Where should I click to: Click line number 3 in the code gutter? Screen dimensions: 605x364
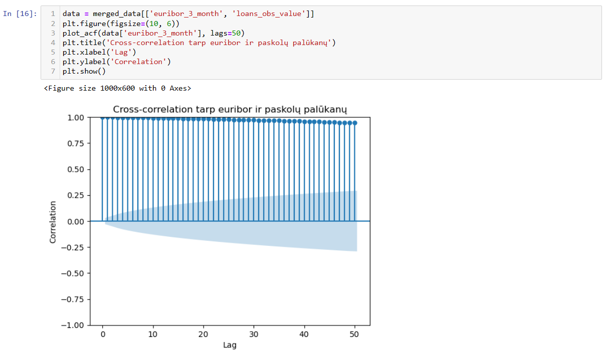click(53, 33)
